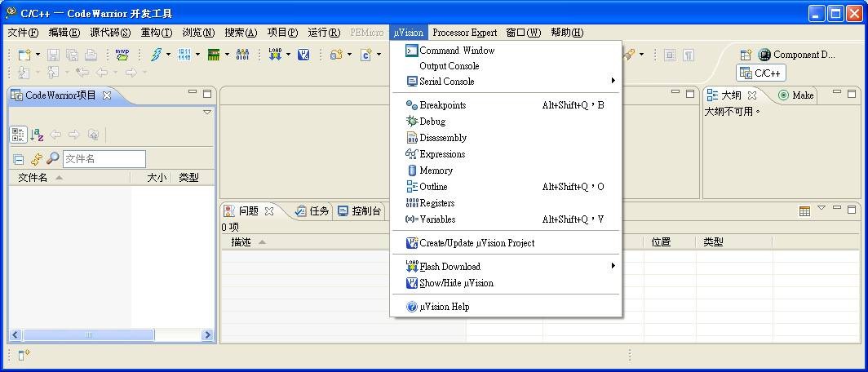Click the mwp project folder toolbar icon
Viewport: 868px width, 372px height.
122,55
